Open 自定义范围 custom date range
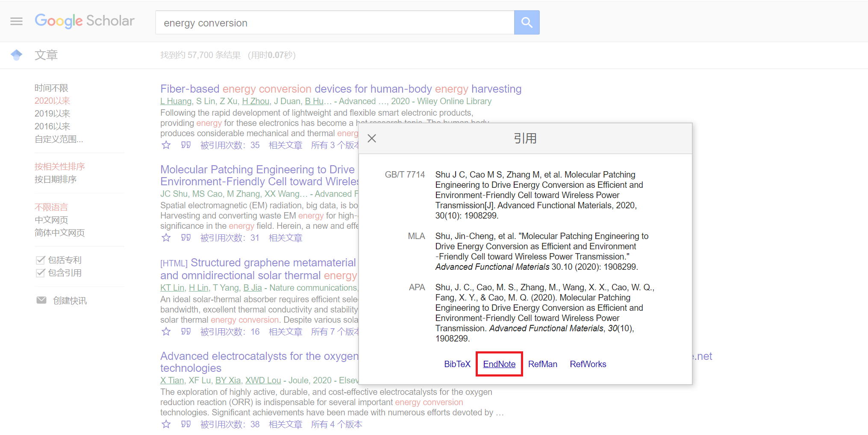Screen dimensions: 868x435 point(59,139)
